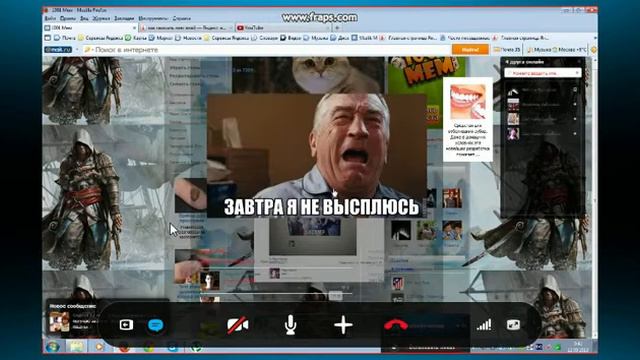Open the Вид menu in Firefox

[x=84, y=18]
